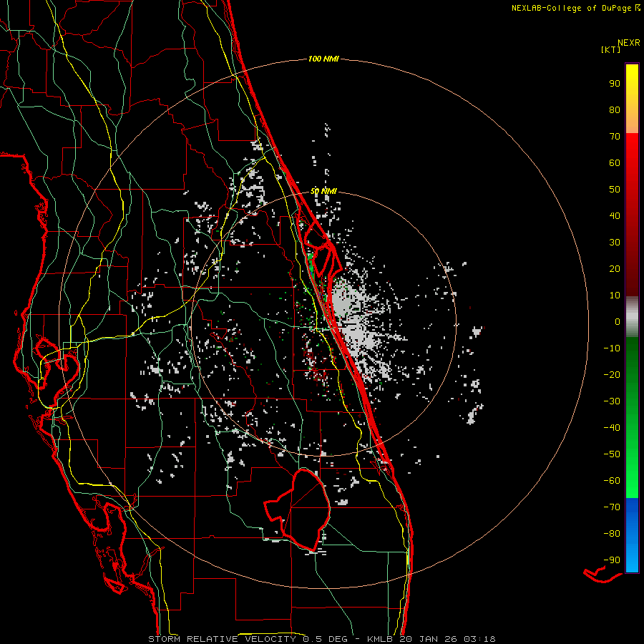Pick the blue bottom segment of color bar
The image size is (644, 644).
tap(632, 535)
